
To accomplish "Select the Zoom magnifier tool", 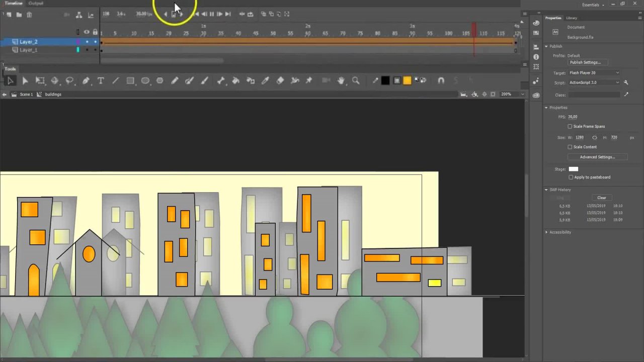I will (x=356, y=80).
